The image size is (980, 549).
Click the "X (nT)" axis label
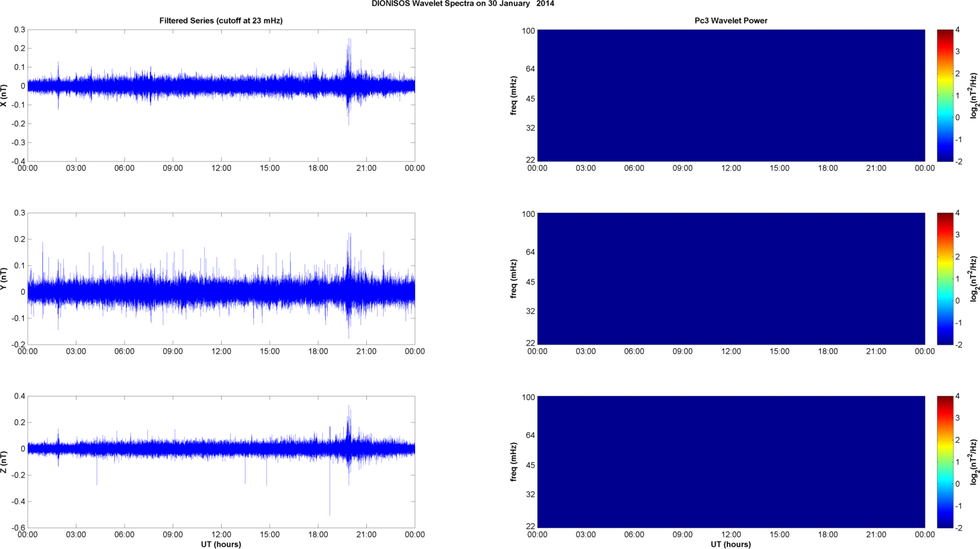coord(4,95)
